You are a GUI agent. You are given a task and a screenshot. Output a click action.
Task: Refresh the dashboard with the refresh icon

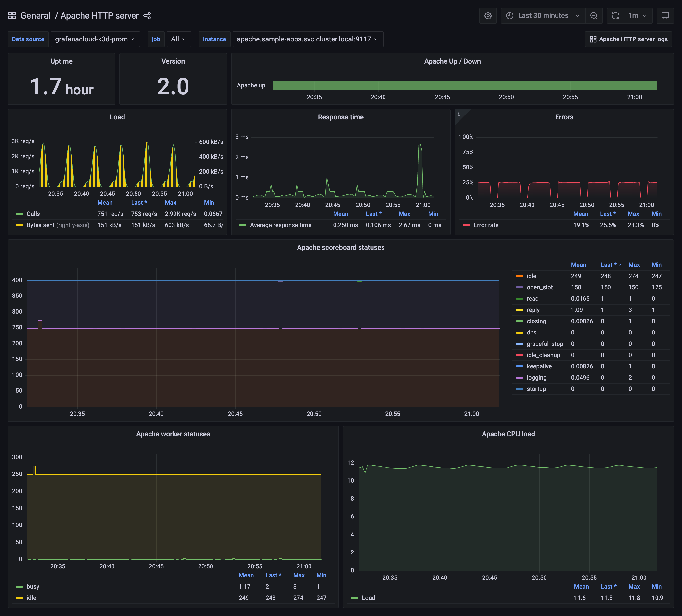coord(615,15)
